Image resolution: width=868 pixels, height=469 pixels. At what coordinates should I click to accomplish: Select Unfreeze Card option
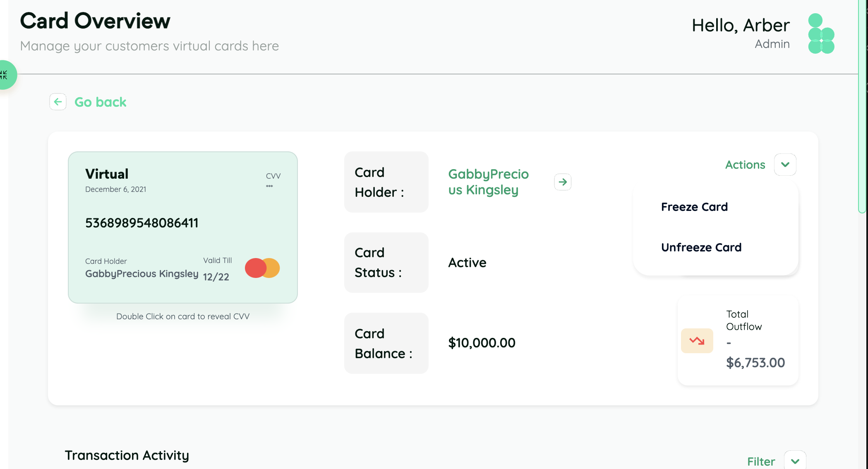coord(701,247)
